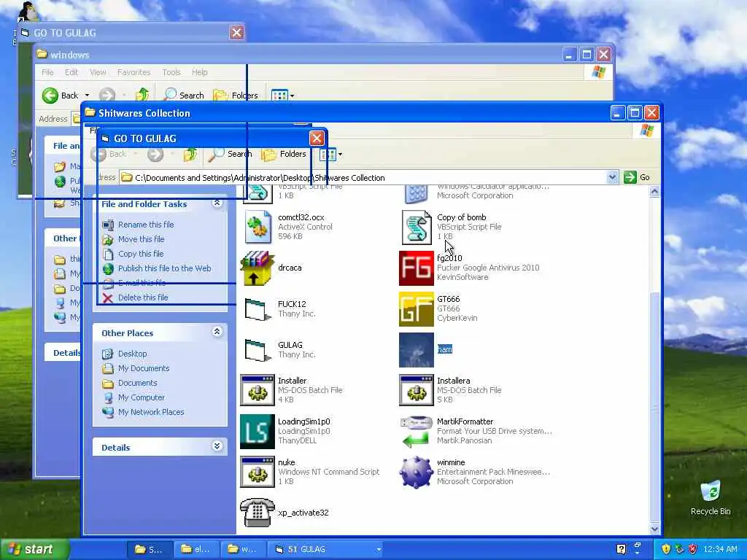Go to Desktop in Other Places
The width and height of the screenshot is (747, 560).
133,354
